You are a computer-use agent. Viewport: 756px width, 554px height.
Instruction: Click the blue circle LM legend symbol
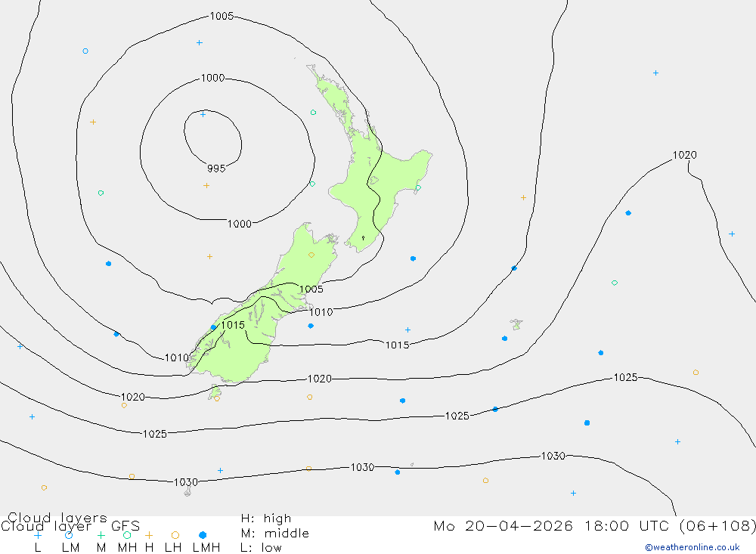point(69,535)
